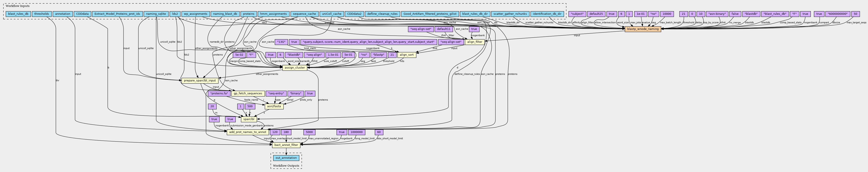Image resolution: width=868 pixels, height=172 pixels.
Task: Click the "proteins.fa" literal value node
Action: [x=219, y=94]
